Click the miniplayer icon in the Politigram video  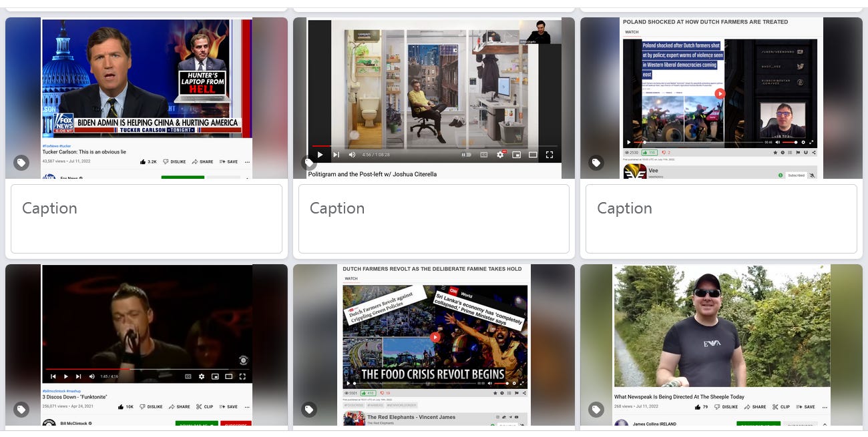tap(516, 155)
